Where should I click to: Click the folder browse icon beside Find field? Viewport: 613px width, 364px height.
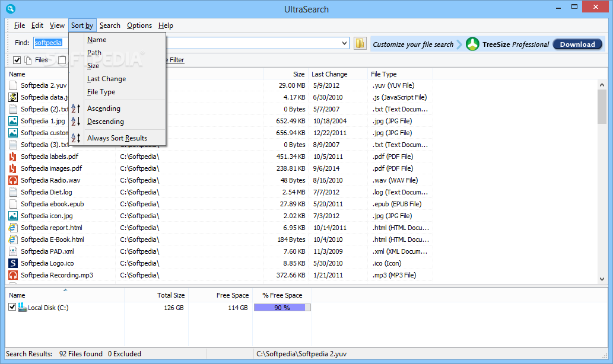tap(360, 43)
